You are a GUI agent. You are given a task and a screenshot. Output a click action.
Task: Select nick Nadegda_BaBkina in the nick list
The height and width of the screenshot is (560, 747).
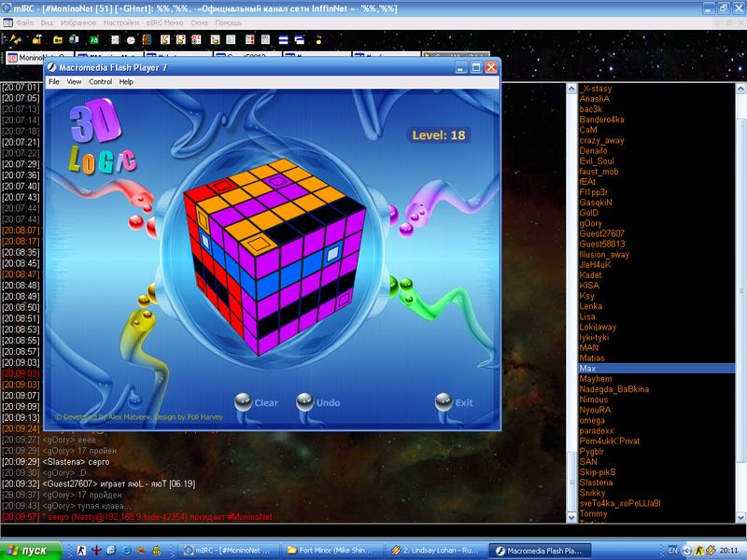pyautogui.click(x=614, y=389)
